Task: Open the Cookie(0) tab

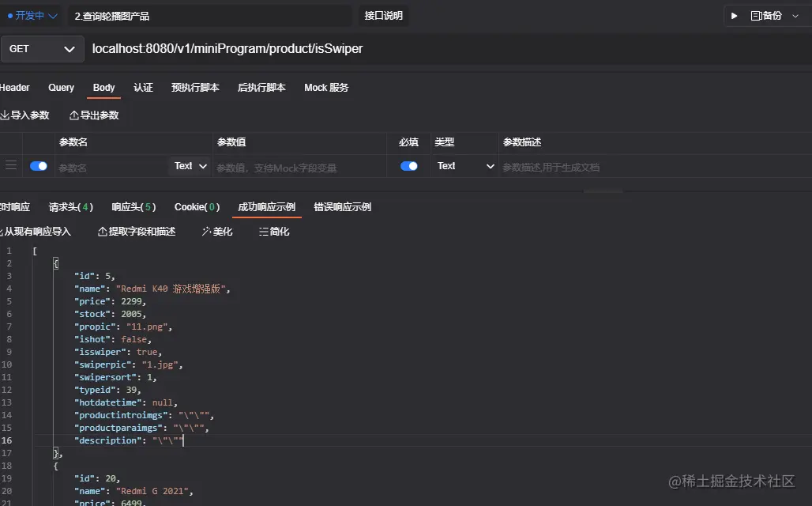Action: [197, 207]
